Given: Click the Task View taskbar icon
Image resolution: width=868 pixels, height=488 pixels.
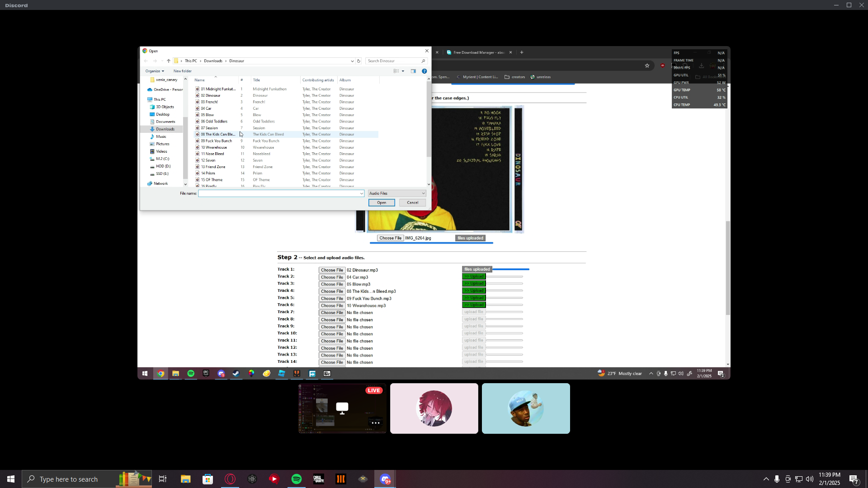Looking at the screenshot, I should click(x=163, y=479).
